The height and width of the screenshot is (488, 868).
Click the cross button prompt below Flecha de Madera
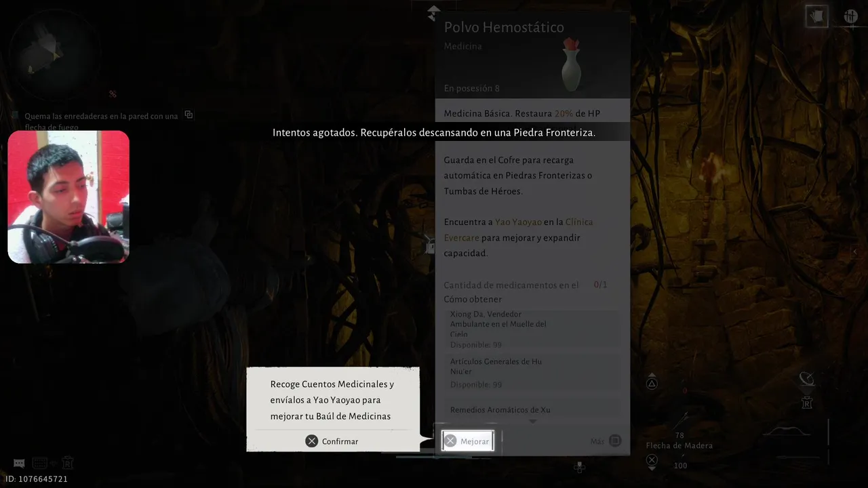652,461
